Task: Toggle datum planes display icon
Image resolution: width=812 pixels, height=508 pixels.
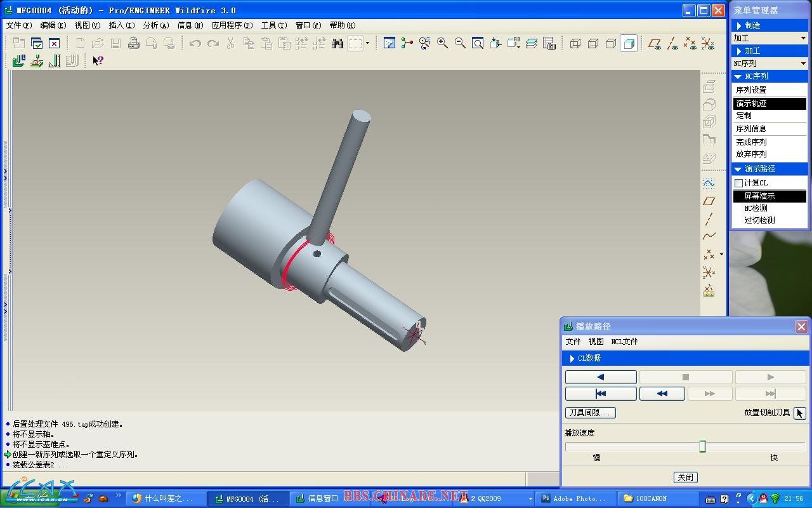Action: (655, 43)
